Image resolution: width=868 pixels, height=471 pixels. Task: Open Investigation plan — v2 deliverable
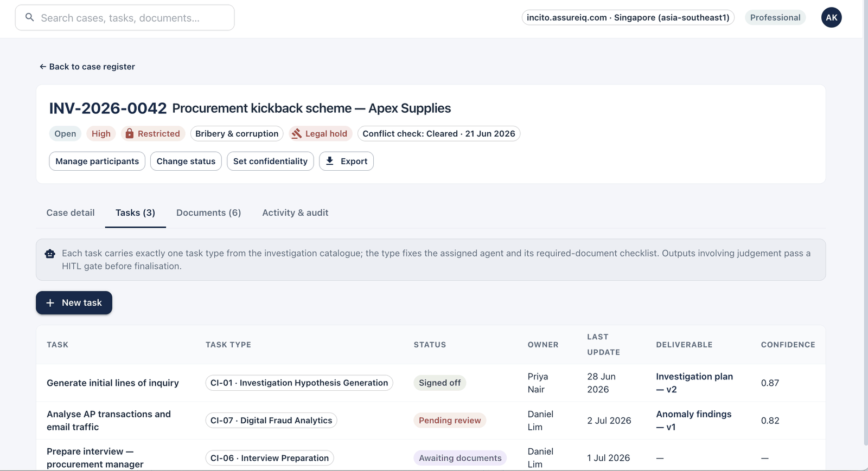coord(694,383)
